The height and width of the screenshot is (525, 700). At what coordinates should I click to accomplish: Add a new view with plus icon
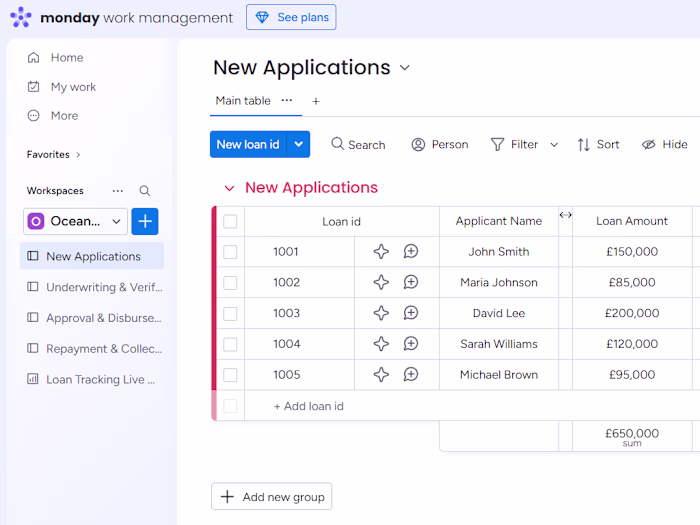pyautogui.click(x=316, y=101)
